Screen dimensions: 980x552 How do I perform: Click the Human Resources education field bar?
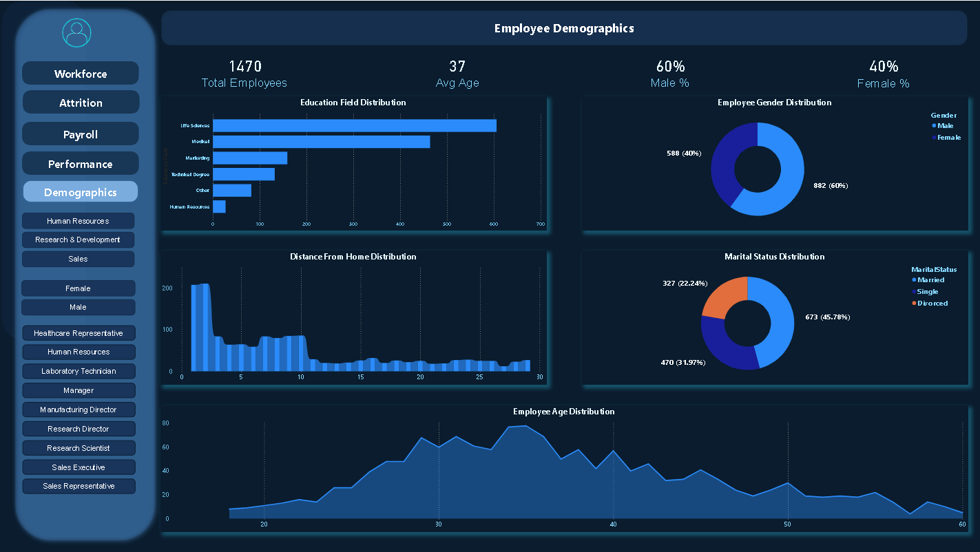pyautogui.click(x=219, y=206)
